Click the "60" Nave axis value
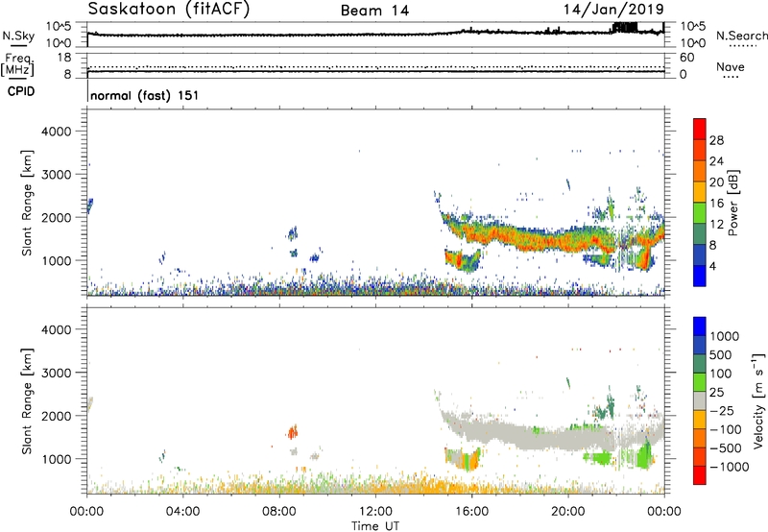The image size is (768, 532). 687,58
